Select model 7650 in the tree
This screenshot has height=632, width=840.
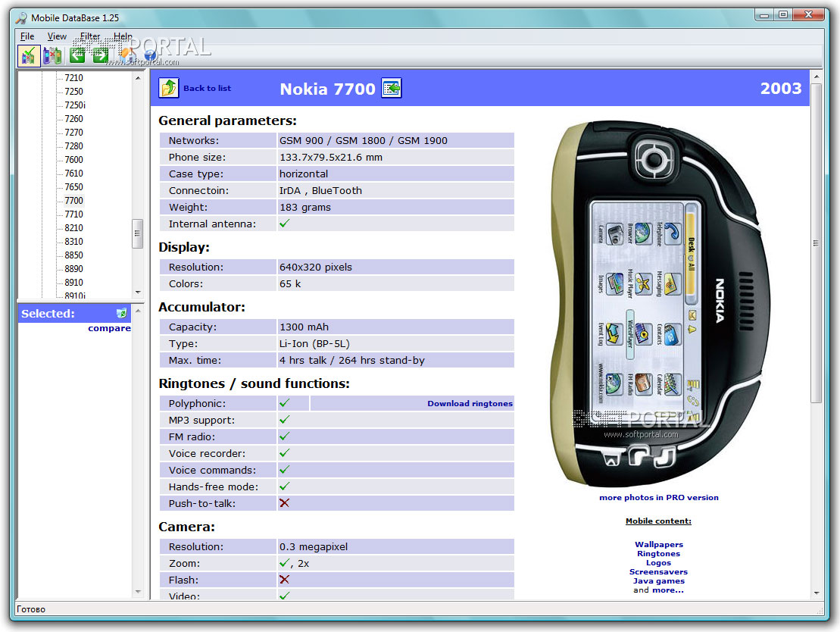pyautogui.click(x=74, y=186)
